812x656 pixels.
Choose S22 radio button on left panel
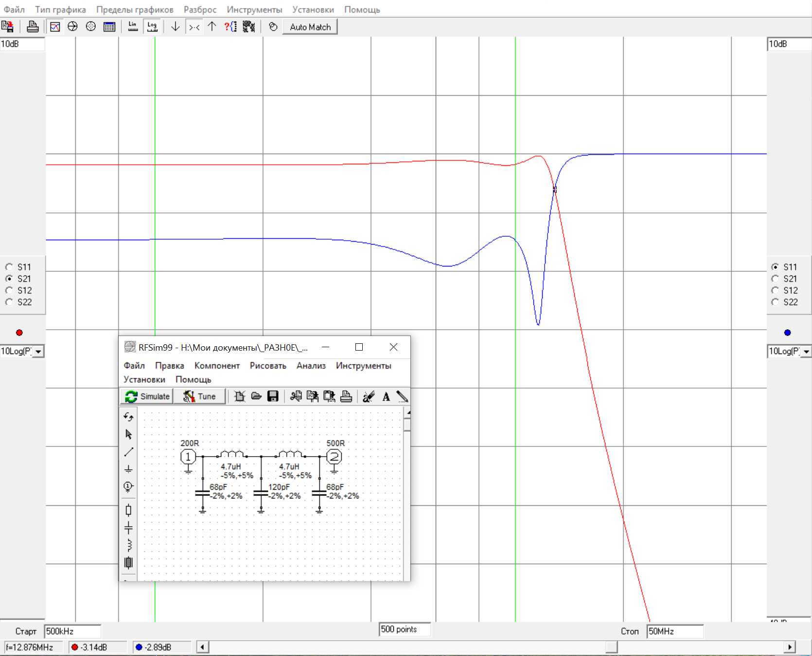point(9,302)
